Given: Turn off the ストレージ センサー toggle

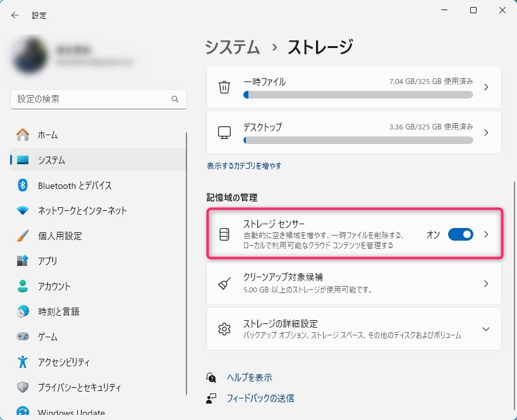Looking at the screenshot, I should coord(460,234).
